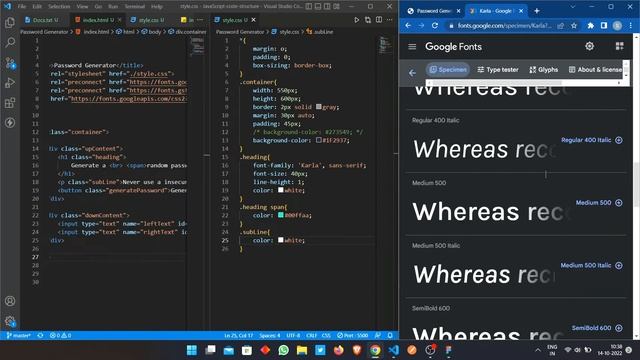This screenshot has height=360, width=640.
Task: Click synchronize changes icon in status bar
Action: (40, 335)
